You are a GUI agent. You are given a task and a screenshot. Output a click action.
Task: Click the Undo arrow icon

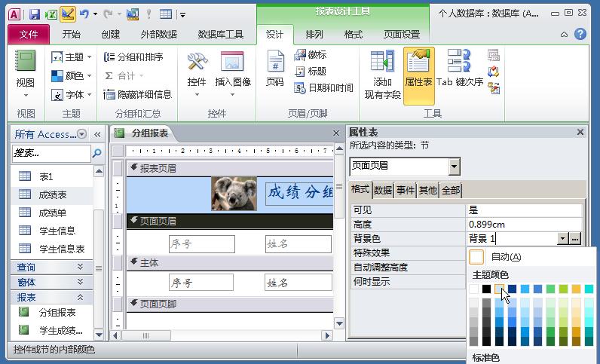84,14
